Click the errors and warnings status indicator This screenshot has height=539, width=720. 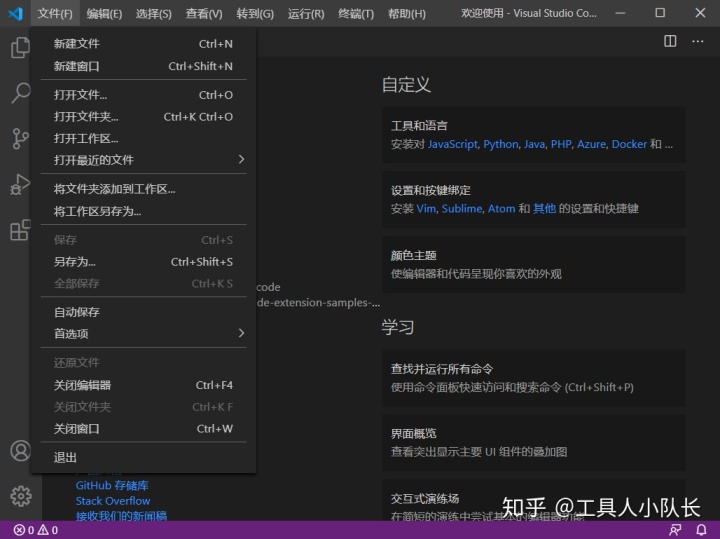tap(36, 530)
